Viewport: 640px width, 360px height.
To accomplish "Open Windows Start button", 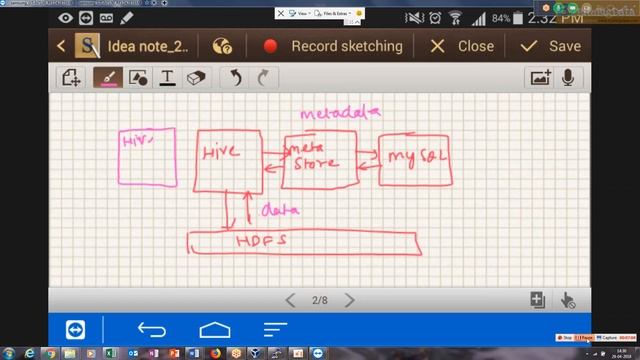I will (x=9, y=353).
